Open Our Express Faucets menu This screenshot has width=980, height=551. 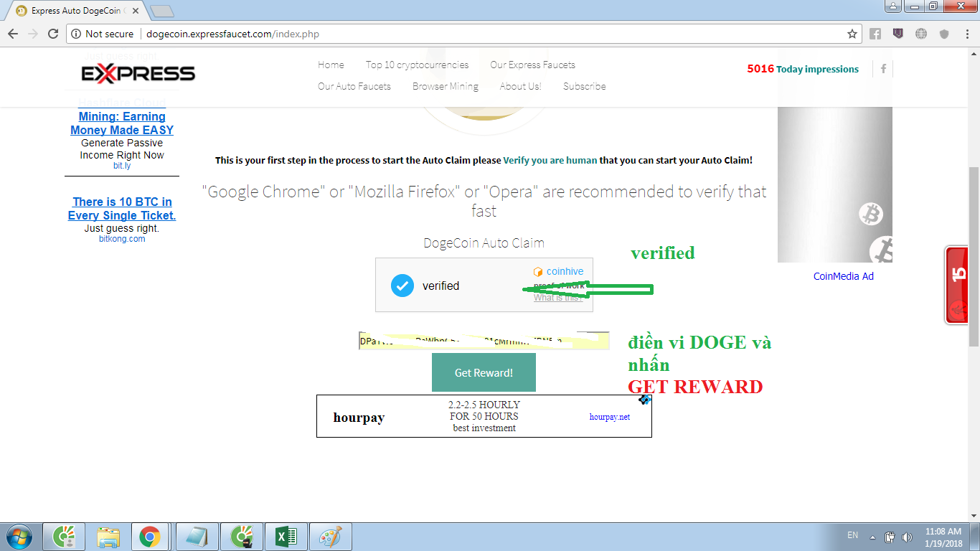point(532,65)
